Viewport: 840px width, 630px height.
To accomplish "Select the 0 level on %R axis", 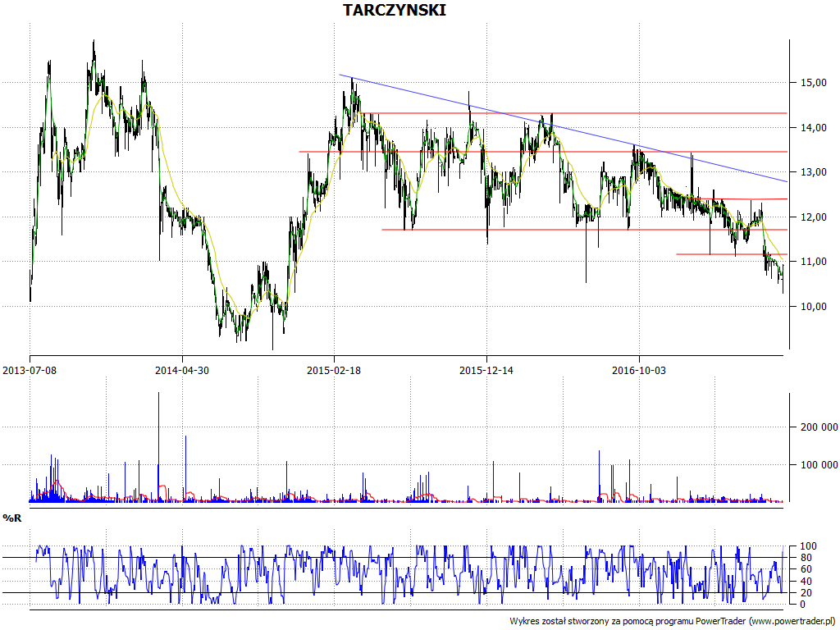I will click(x=802, y=605).
